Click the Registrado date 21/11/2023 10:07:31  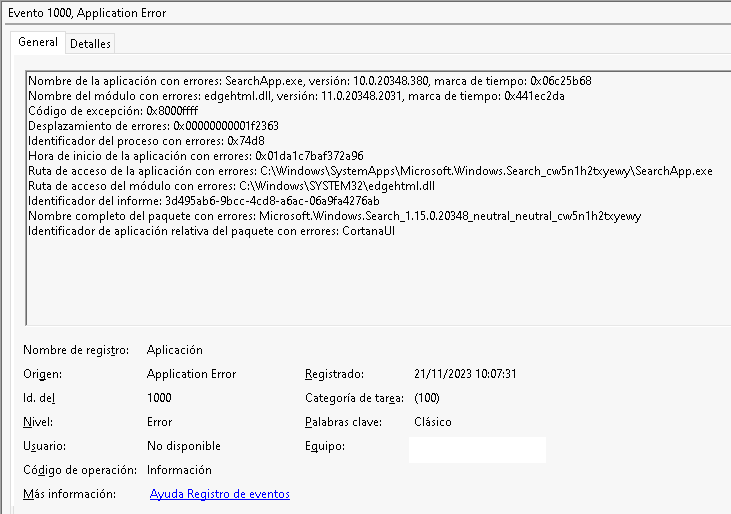point(465,374)
